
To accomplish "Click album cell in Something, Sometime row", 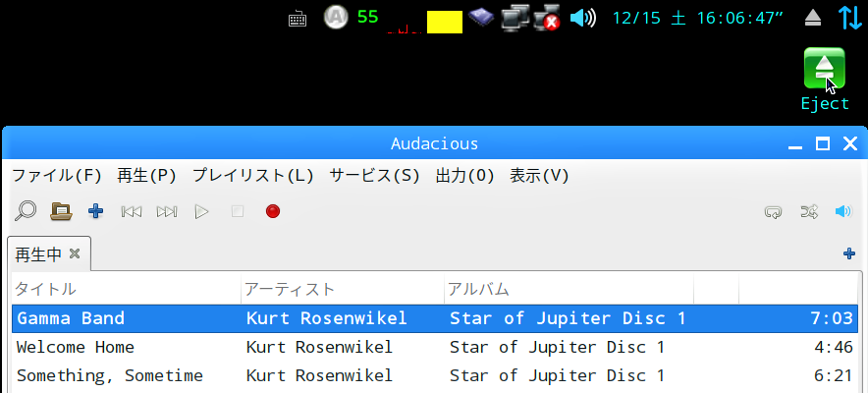I will (x=557, y=376).
